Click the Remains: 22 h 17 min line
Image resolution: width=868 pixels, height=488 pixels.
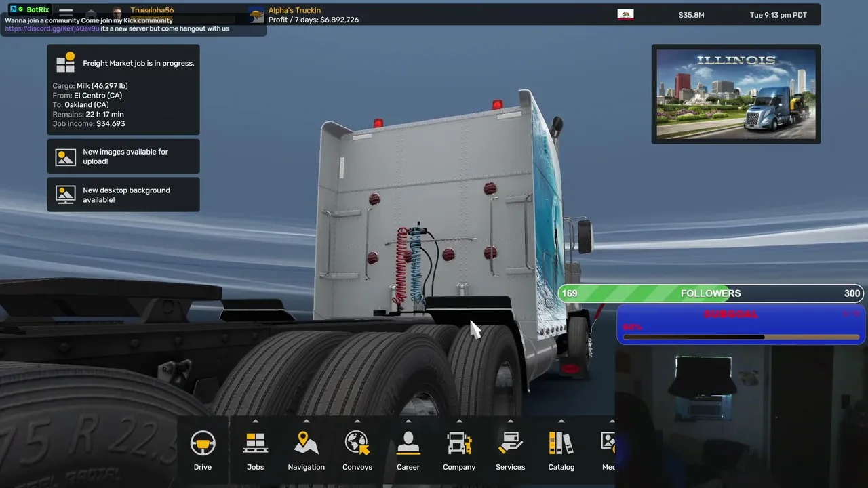click(x=88, y=115)
